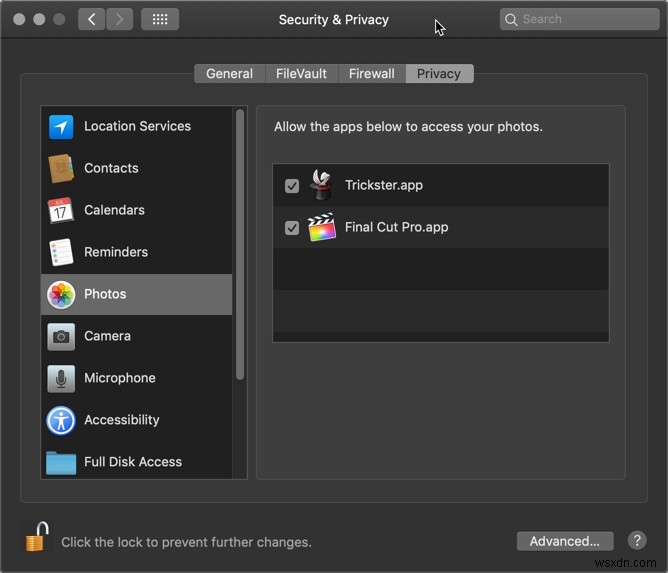Select Accessibility label in list
The image size is (668, 573).
(122, 420)
